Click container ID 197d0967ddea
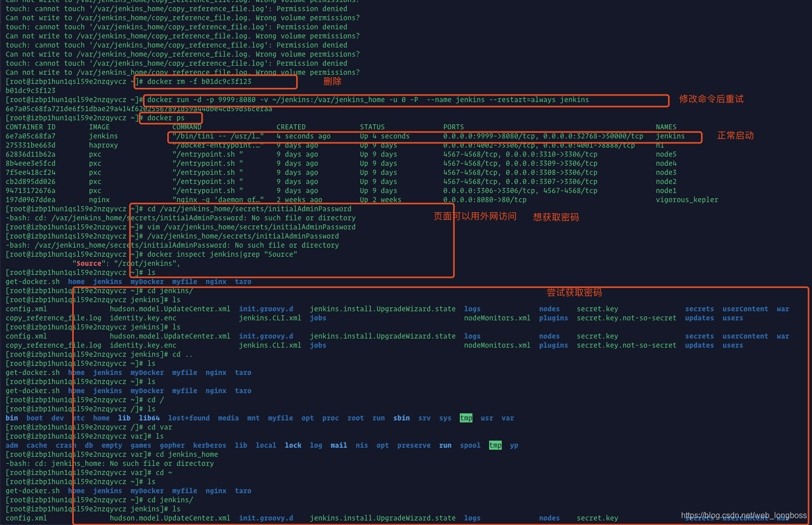Screen dimensions: 812x525 tap(30, 200)
